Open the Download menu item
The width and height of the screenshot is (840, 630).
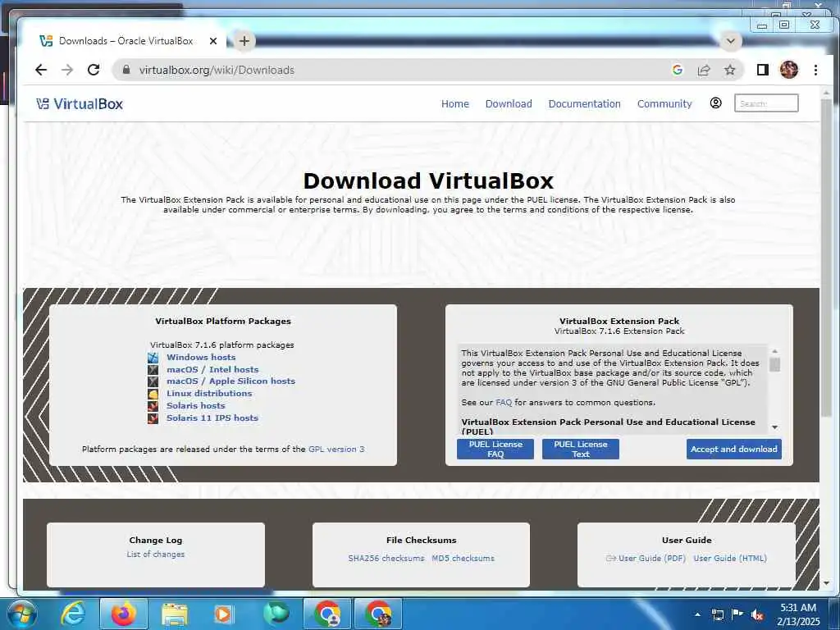(x=509, y=103)
